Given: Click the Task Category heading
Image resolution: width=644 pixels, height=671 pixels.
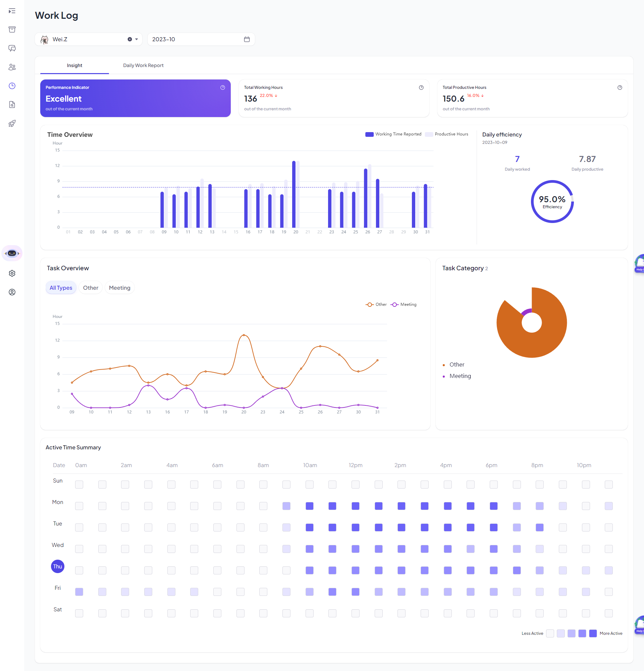Looking at the screenshot, I should 463,268.
